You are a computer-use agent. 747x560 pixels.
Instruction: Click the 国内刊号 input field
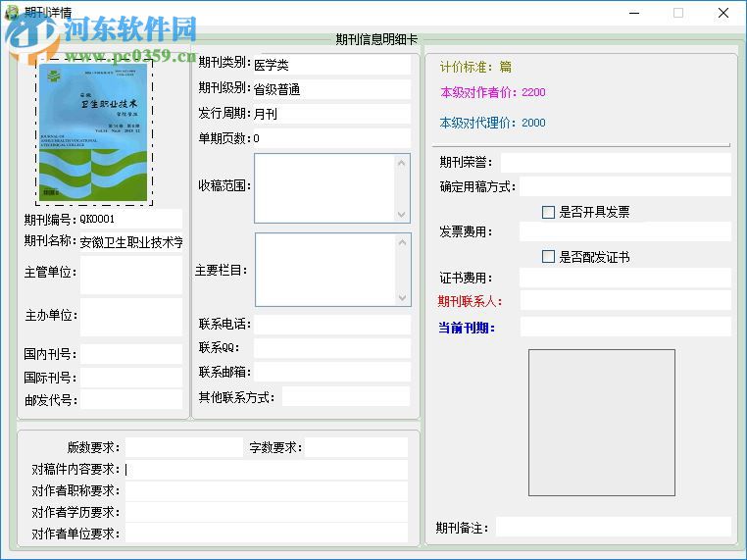coord(131,354)
